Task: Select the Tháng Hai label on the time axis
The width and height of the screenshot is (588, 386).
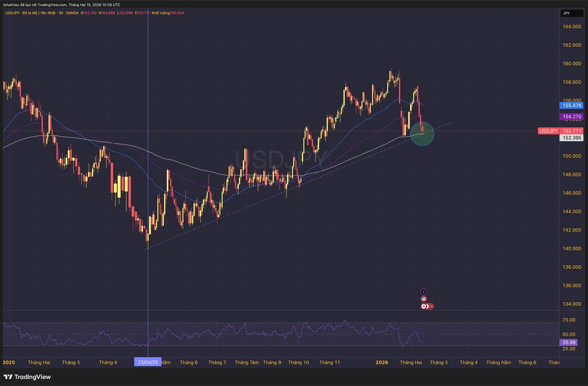Action: tap(410, 362)
